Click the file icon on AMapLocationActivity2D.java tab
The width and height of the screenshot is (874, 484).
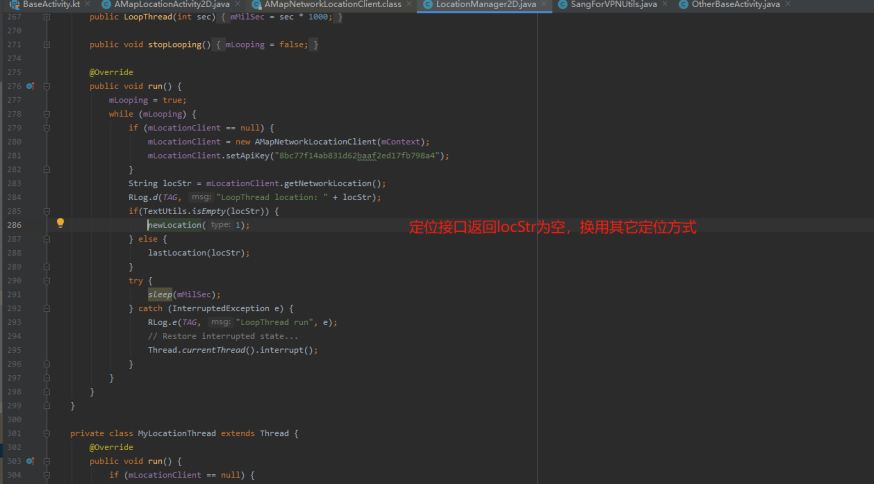[106, 5]
